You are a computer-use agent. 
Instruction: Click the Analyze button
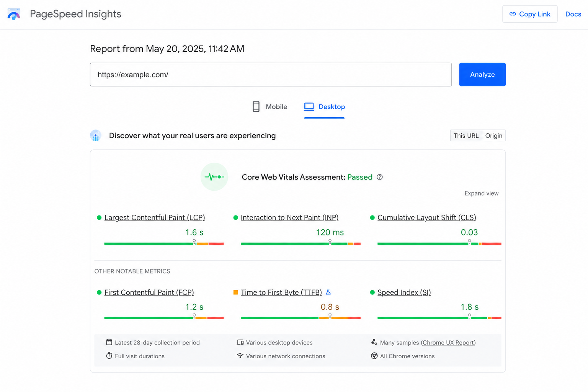(x=482, y=74)
